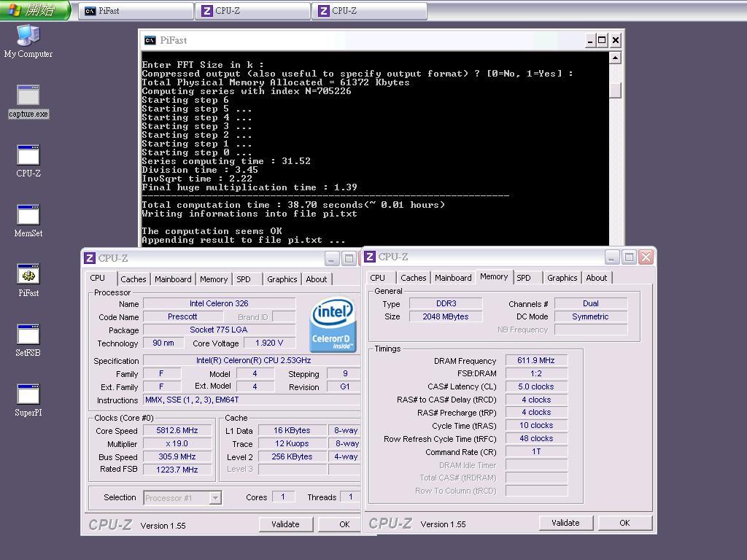Click the PiFast window title bar icon

[150, 41]
